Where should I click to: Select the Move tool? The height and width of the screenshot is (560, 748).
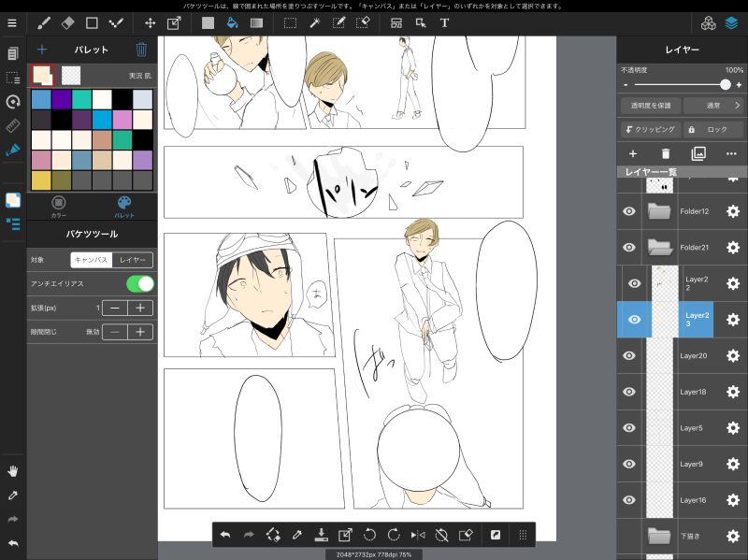point(151,22)
